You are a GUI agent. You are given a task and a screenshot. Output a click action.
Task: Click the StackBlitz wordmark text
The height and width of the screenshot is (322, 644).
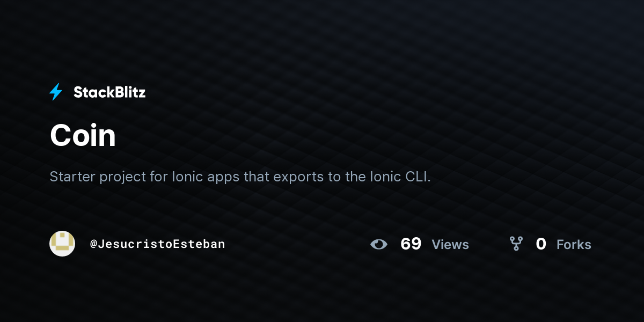click(x=109, y=92)
